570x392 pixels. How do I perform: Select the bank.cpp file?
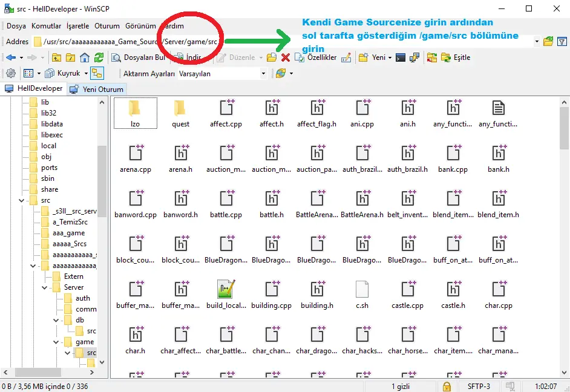[453, 158]
